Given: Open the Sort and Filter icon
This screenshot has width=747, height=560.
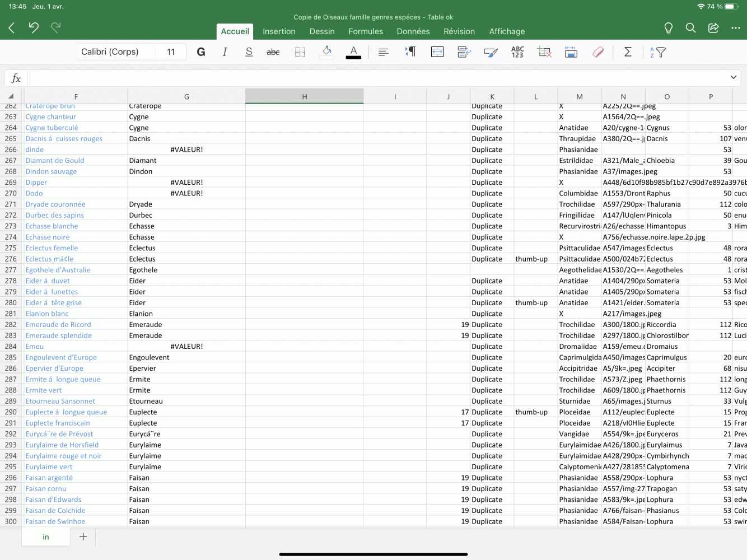Looking at the screenshot, I should pos(657,52).
